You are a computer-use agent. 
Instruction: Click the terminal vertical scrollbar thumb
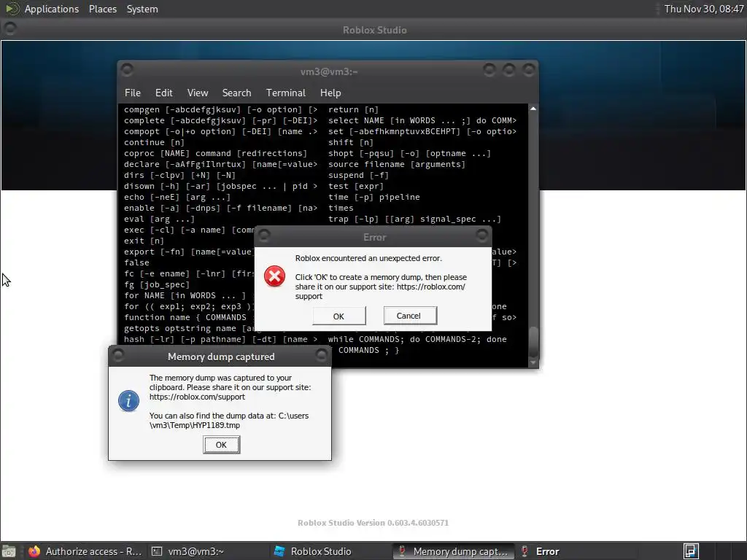click(533, 341)
